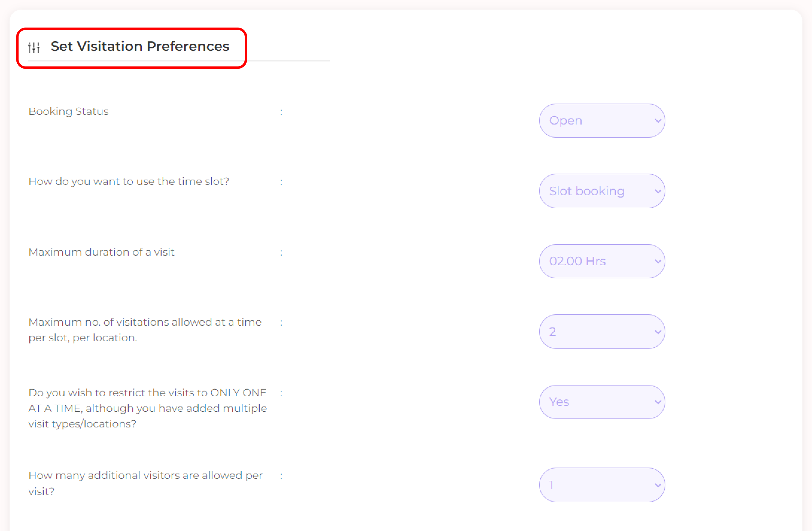Viewport: 812px width, 531px height.
Task: Open the Booking Status dropdown showing Open
Action: pos(602,121)
